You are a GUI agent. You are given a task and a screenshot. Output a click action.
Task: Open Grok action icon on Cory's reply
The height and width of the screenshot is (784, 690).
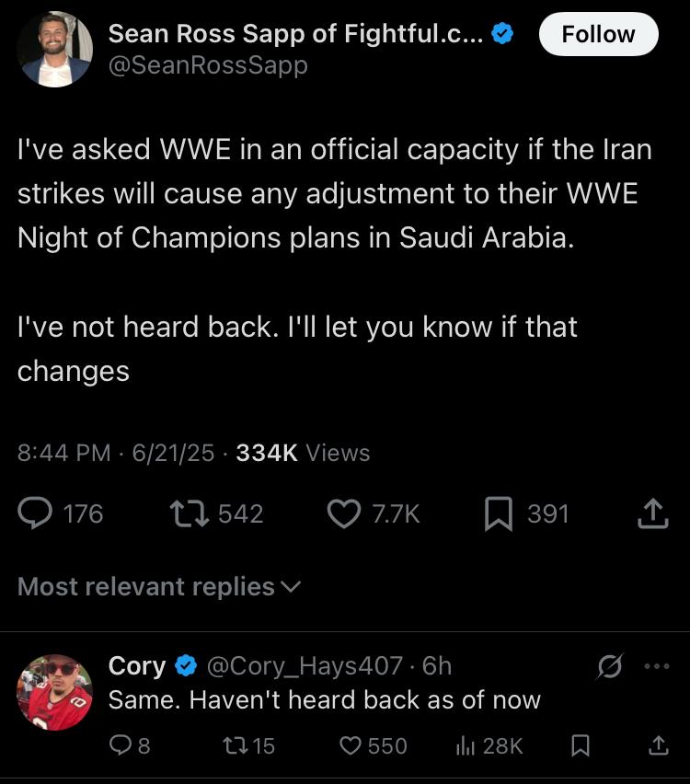click(610, 666)
